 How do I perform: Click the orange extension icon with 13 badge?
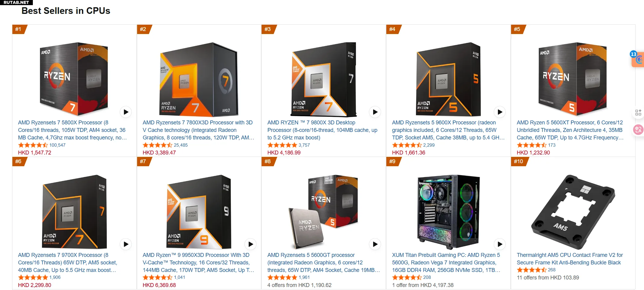tap(638, 59)
